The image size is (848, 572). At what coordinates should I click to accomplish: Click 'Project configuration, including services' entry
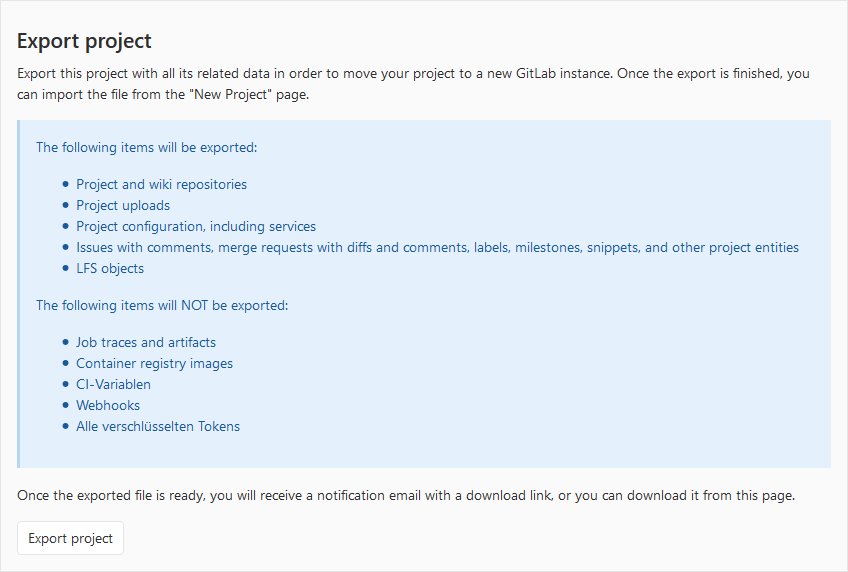(x=196, y=226)
